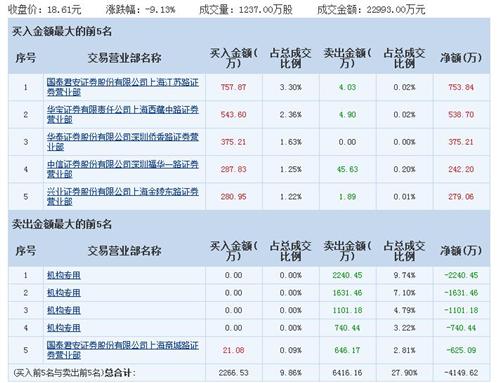The width and height of the screenshot is (500, 383).
Task: Select net amount -1631.46
Action: 461,293
